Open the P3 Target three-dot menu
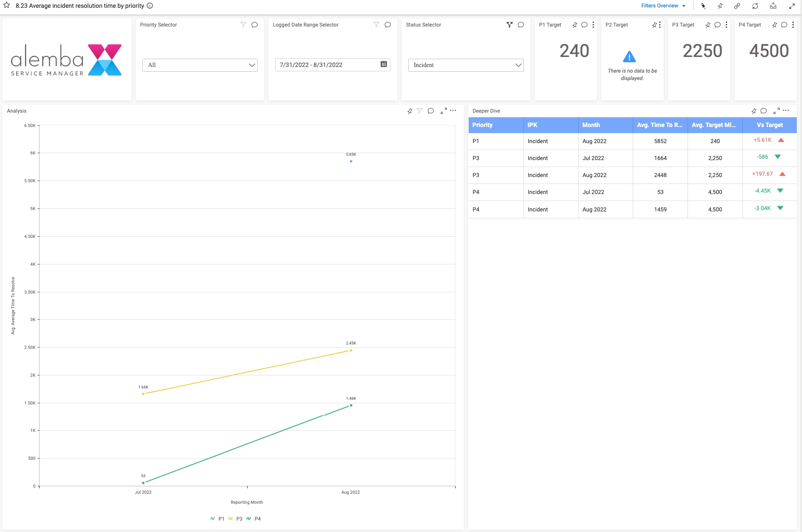Viewport: 802px width, 532px height. coord(727,25)
